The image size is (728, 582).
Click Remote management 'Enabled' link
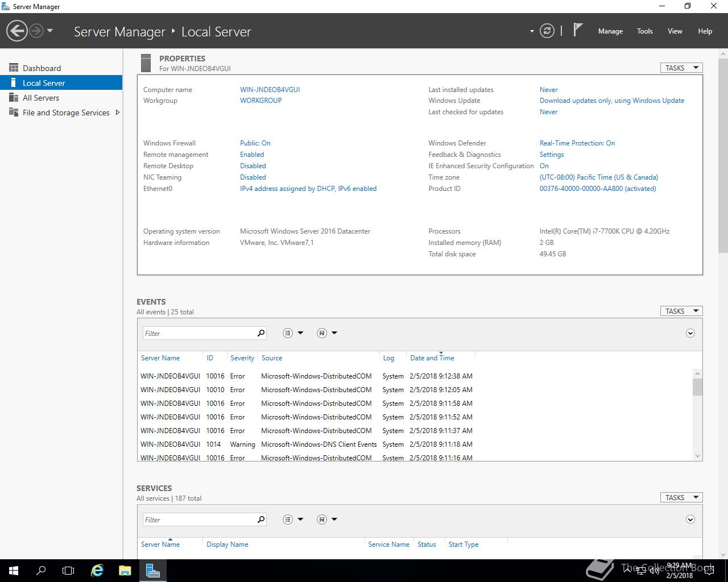[x=252, y=155]
